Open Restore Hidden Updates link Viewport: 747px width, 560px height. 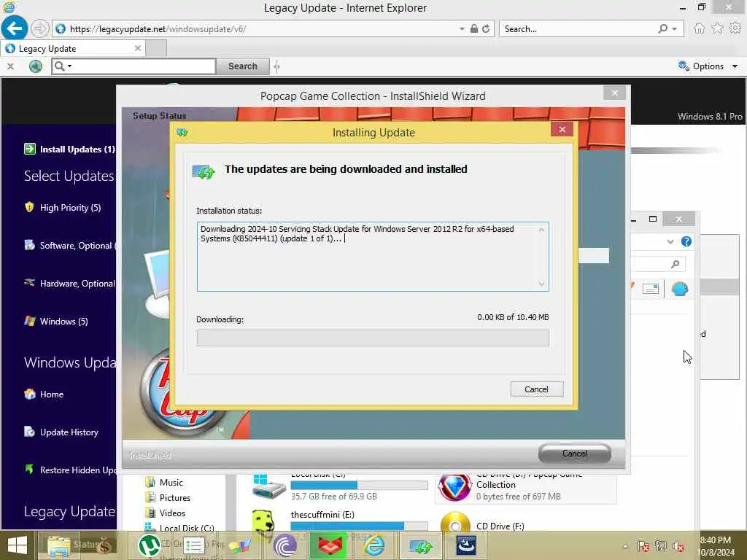[x=78, y=470]
